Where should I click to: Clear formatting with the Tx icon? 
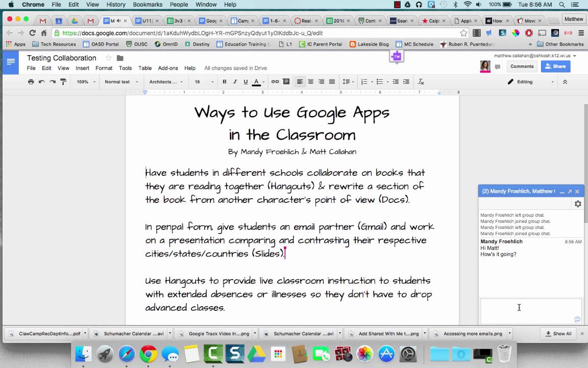pos(421,82)
